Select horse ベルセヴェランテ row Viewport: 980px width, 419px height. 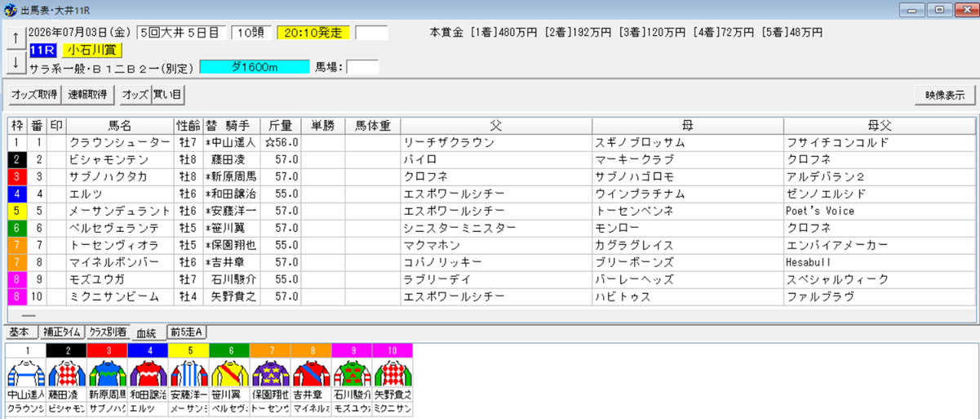pos(492,228)
